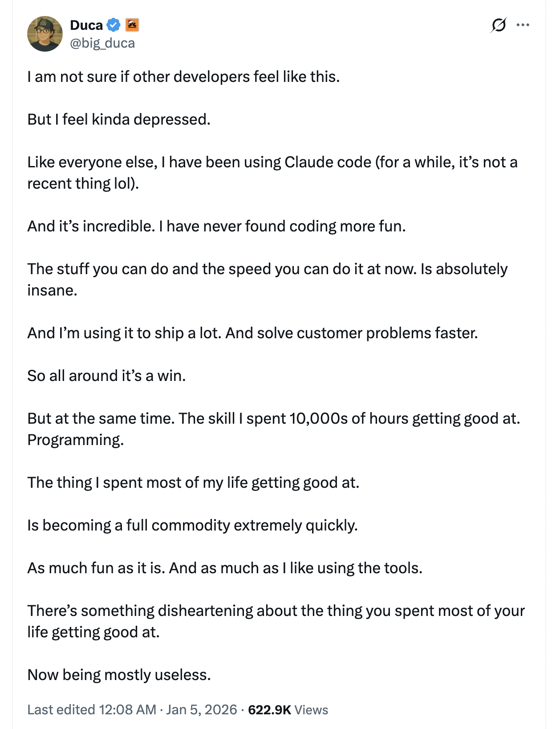Open the display name Duca
Screen dimensions: 560x729
coord(86,25)
